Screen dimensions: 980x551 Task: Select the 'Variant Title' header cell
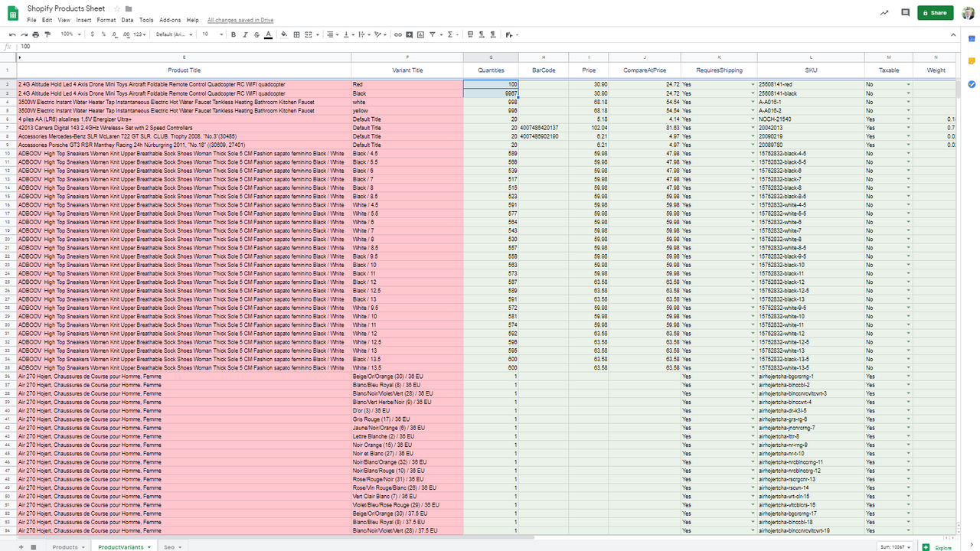407,70
